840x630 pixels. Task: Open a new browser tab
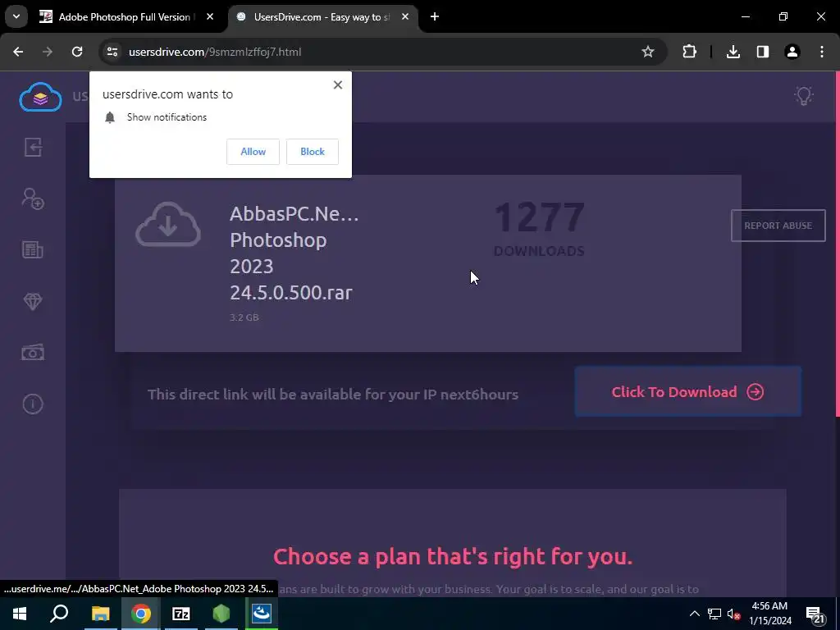[x=435, y=16]
